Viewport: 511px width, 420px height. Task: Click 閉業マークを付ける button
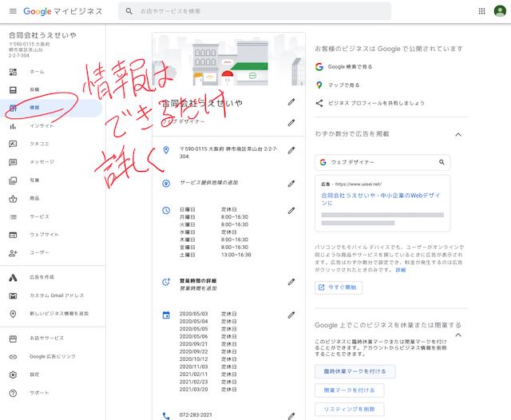(x=350, y=390)
